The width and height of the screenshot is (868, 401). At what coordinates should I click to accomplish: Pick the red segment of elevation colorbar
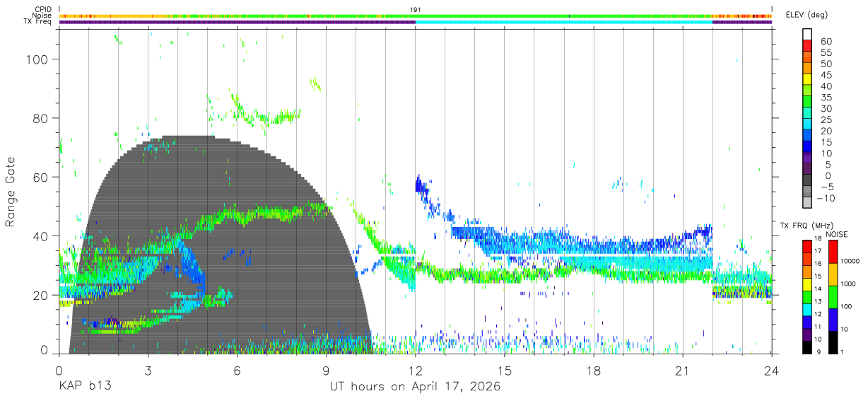pyautogui.click(x=807, y=46)
